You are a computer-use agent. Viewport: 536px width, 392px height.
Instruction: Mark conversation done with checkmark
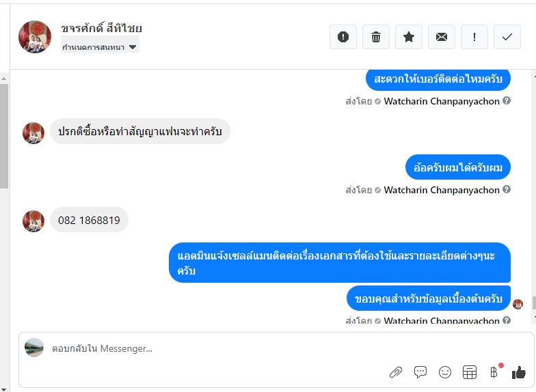507,37
